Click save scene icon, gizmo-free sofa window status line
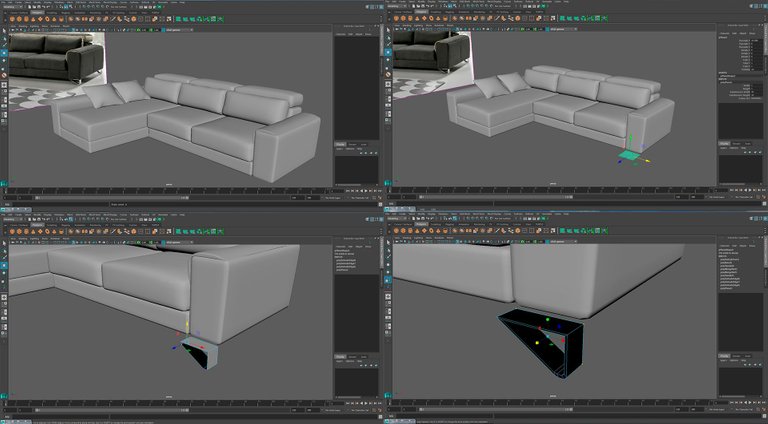 [39, 6]
